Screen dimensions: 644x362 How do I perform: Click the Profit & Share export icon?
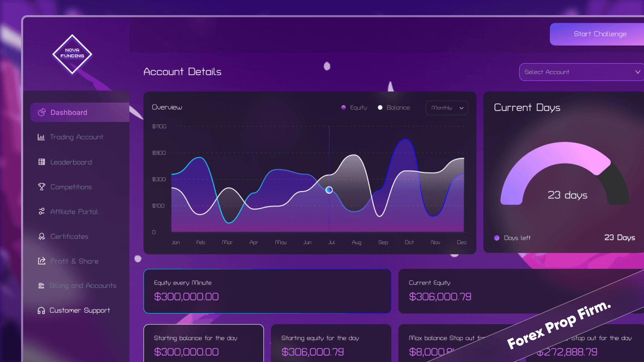42,261
